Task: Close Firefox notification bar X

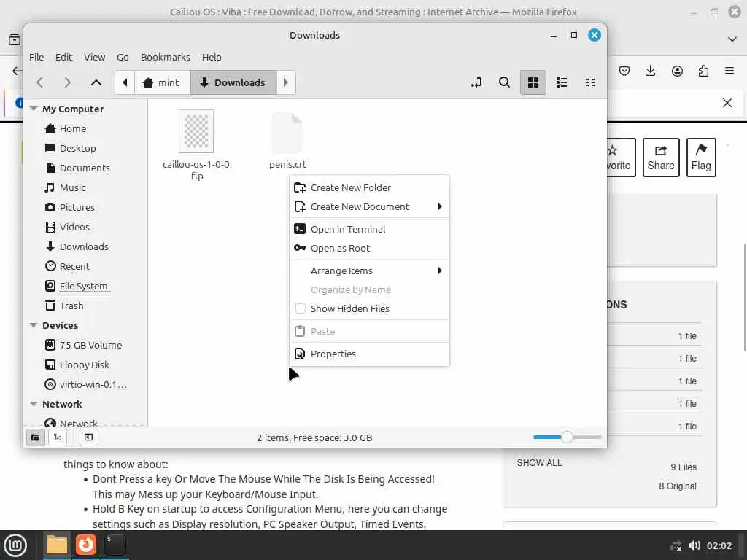Action: coord(727,102)
